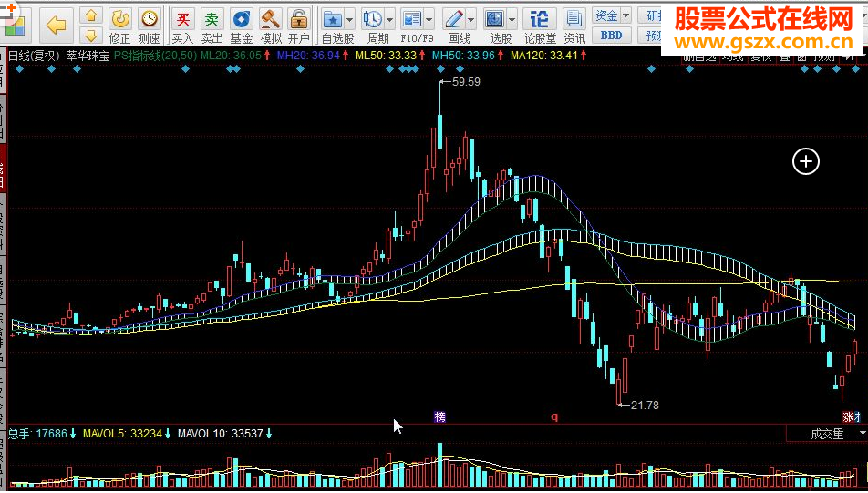Click the yellow back arrow icon
868x493 pixels.
click(x=57, y=25)
